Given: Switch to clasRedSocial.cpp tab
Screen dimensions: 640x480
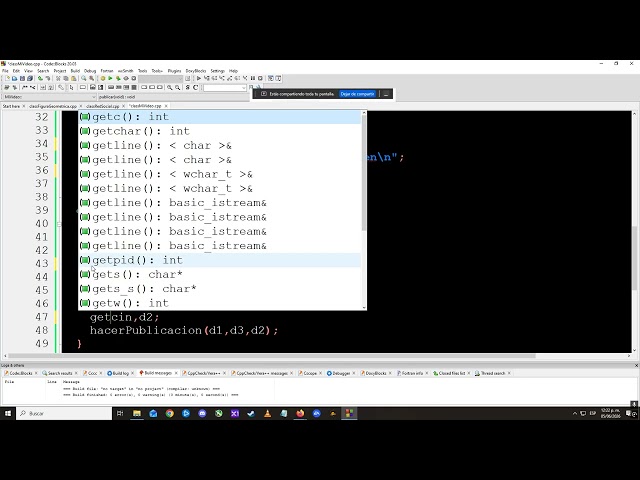Looking at the screenshot, I should (x=102, y=106).
